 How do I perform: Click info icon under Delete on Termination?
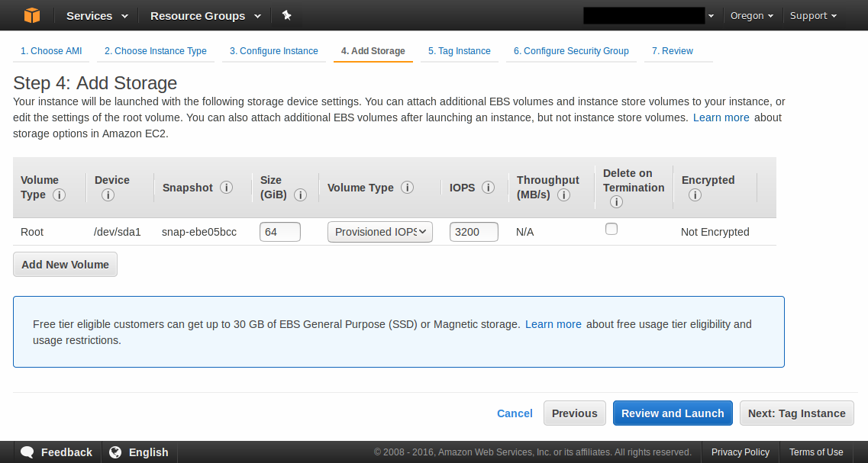616,202
